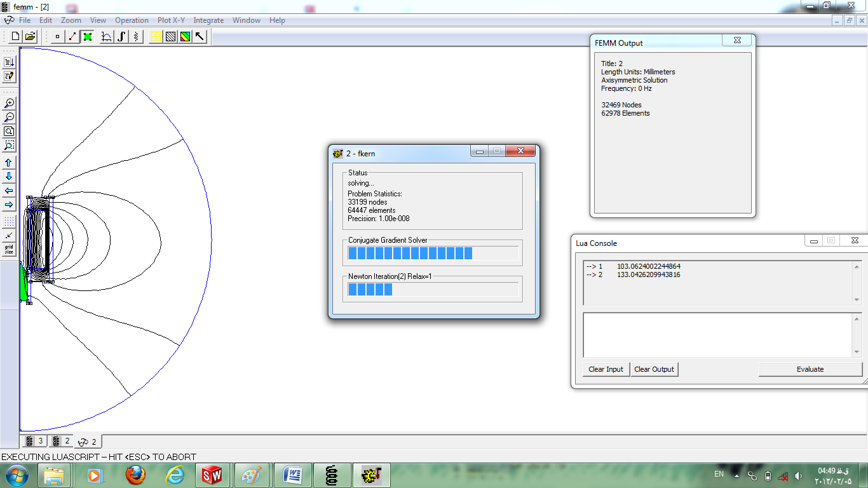Screen dimensions: 868x488
Task: Click the Conjugate Gradient Solver progress bar
Action: (x=432, y=254)
